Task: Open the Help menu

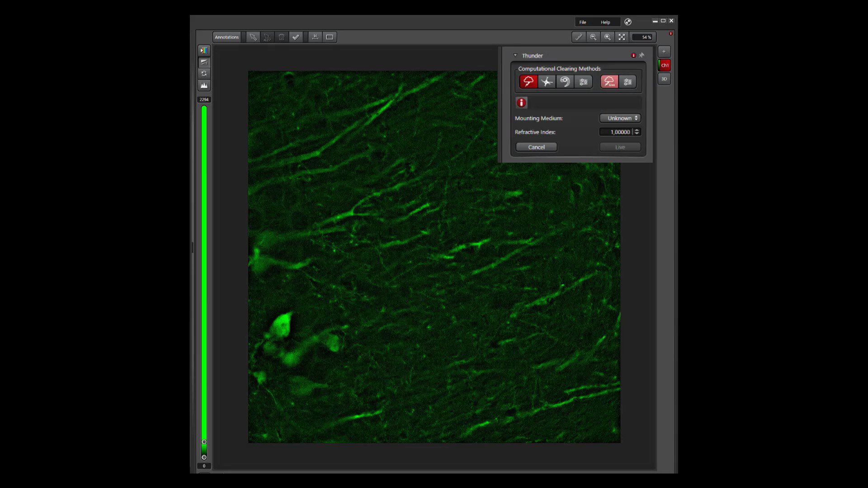Action: [x=605, y=22]
